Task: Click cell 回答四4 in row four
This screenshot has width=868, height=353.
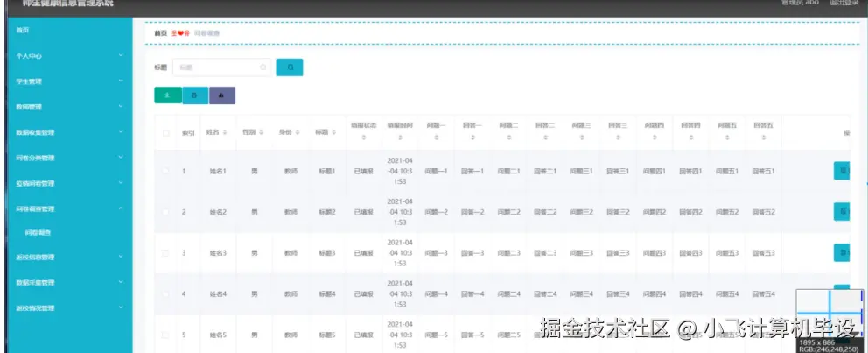Action: [691, 294]
